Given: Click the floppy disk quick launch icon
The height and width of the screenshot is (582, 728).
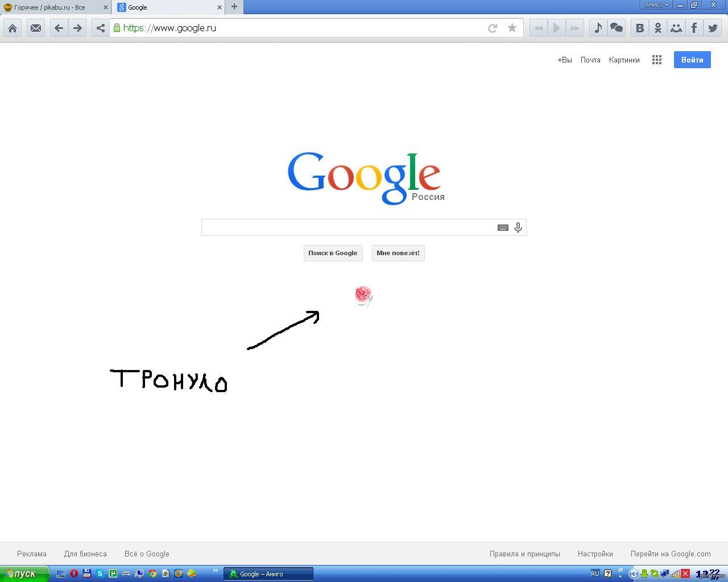Looking at the screenshot, I should [87, 573].
